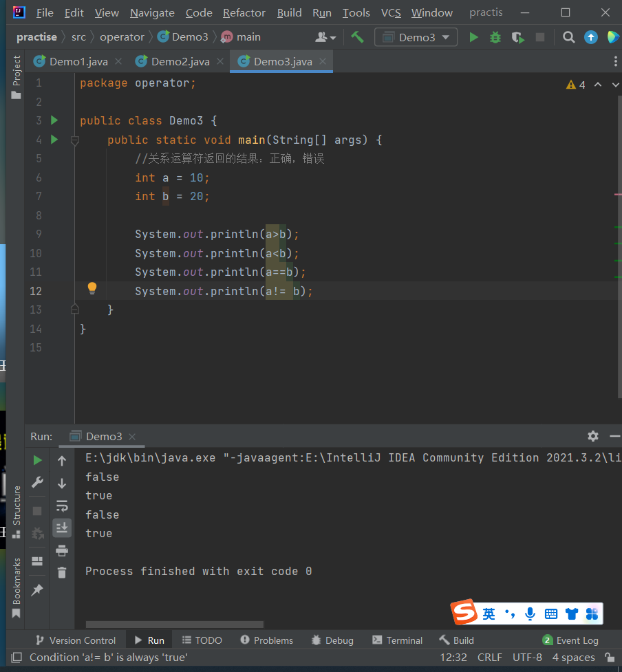622x672 pixels.
Task: Open Run panel settings gear
Action: coord(592,436)
